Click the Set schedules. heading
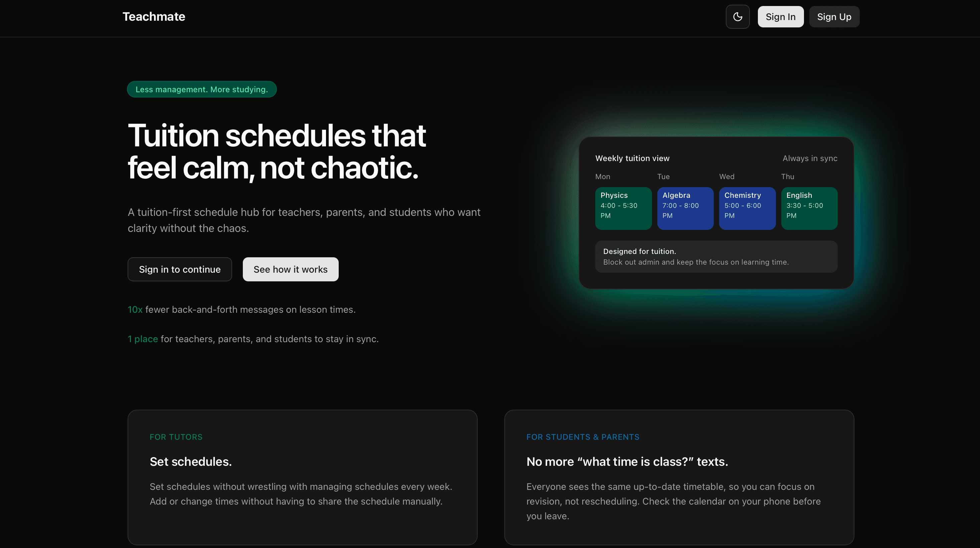This screenshot has height=548, width=980. [x=191, y=461]
